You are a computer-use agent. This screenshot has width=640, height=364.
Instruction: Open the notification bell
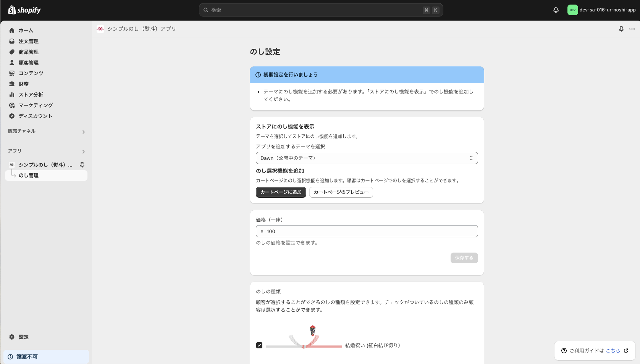pos(556,10)
